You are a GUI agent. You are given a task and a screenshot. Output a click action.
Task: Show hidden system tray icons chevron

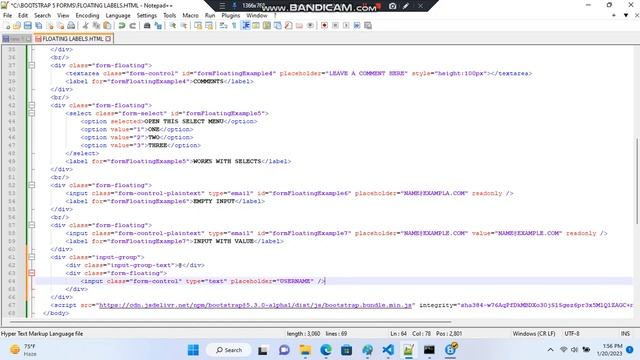[550, 350]
